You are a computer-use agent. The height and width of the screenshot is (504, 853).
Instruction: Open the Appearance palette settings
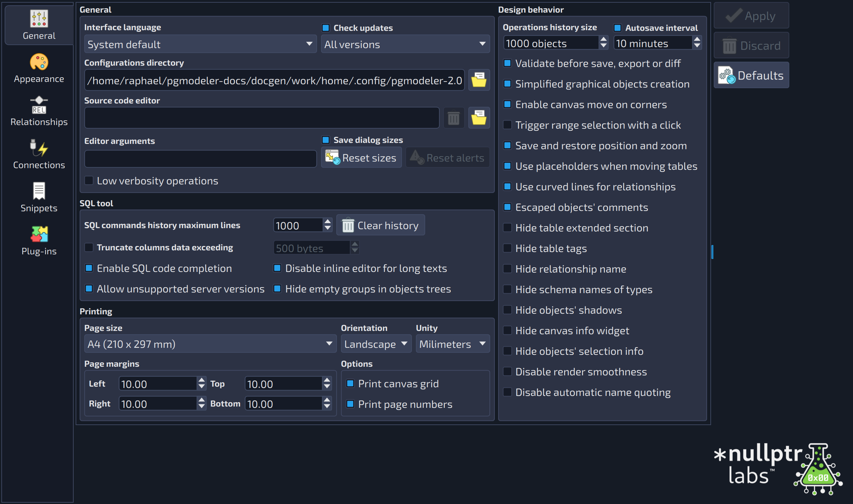tap(39, 68)
